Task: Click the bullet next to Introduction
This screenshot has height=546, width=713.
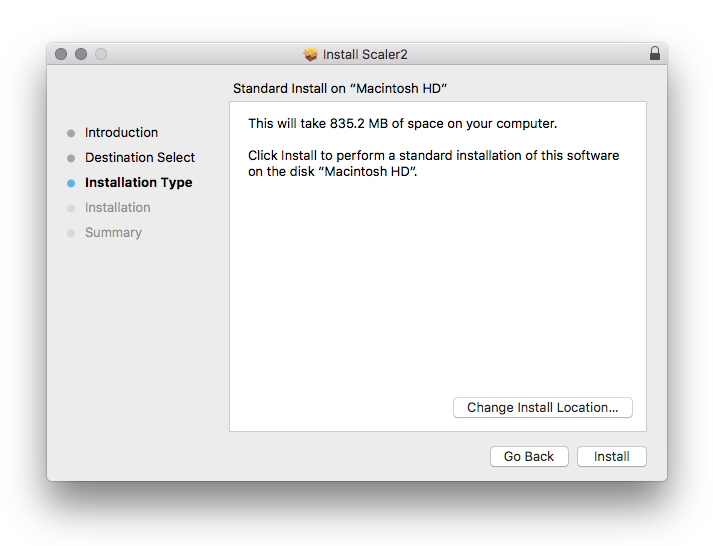Action: tap(71, 133)
